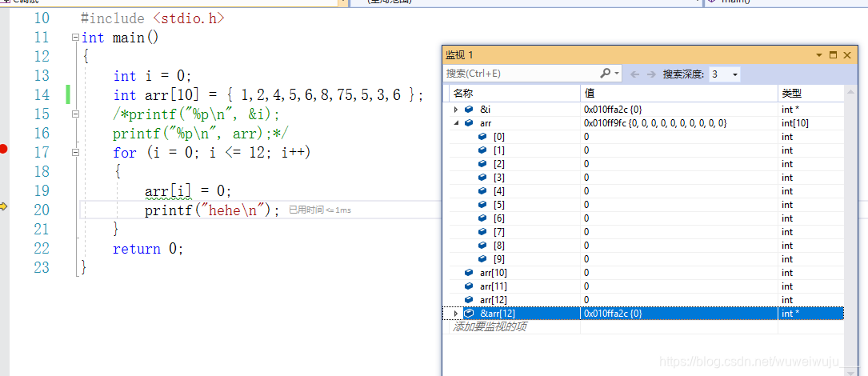Click the arr[10] cube icon
868x376 pixels.
point(469,273)
